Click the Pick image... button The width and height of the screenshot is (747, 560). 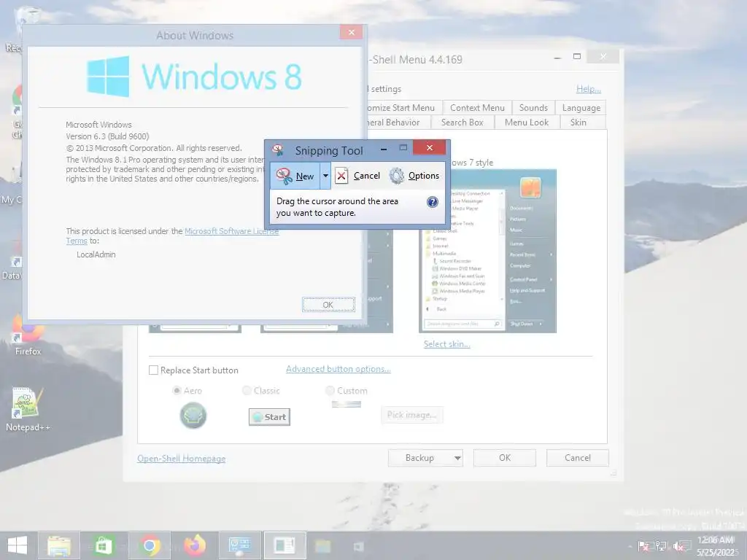click(x=411, y=415)
